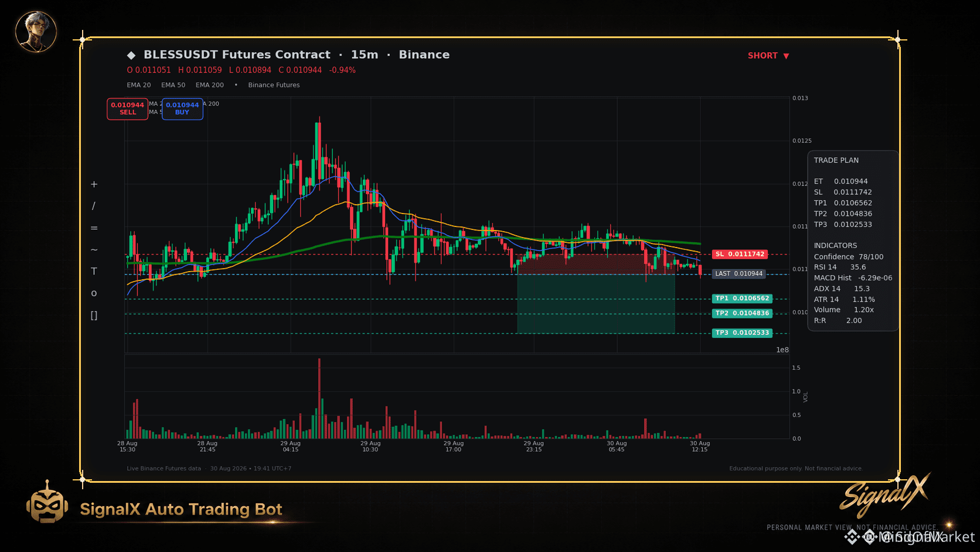980x552 pixels.
Task: Click the Confidence 78/100 row
Action: [x=848, y=257]
